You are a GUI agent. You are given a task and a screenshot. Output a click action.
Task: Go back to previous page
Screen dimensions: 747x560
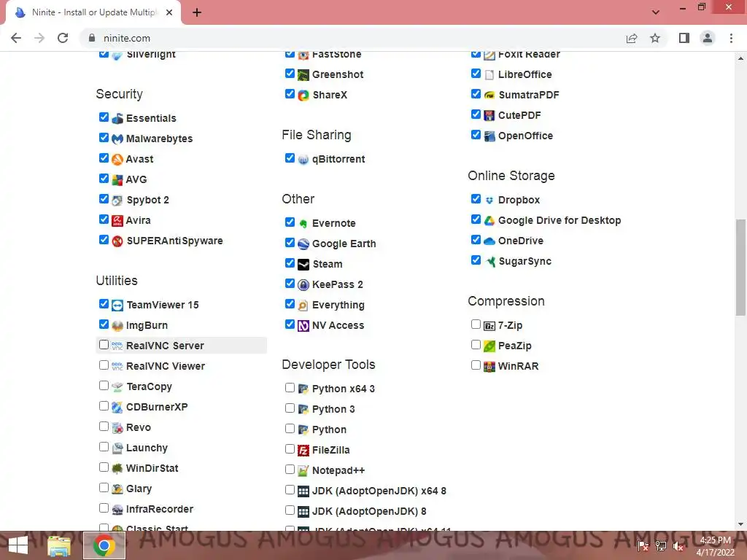tap(16, 38)
